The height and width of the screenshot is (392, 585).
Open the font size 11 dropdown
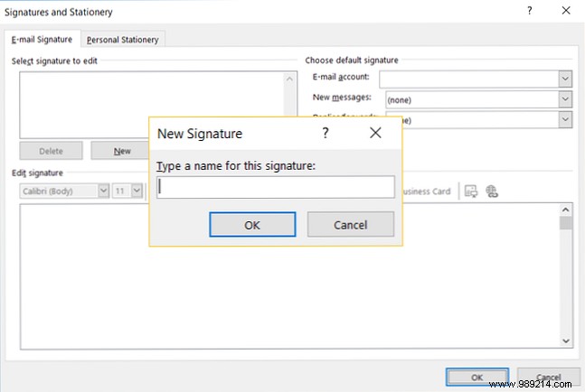[x=137, y=191]
